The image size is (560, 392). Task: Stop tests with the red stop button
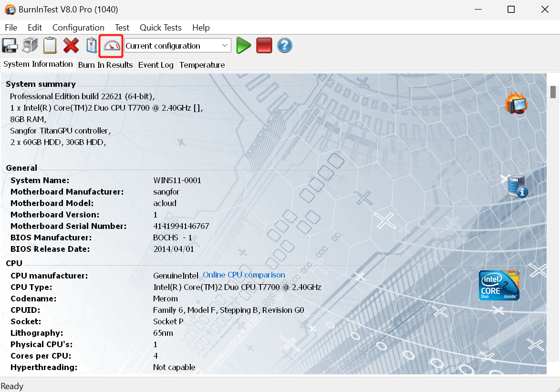[x=264, y=46]
